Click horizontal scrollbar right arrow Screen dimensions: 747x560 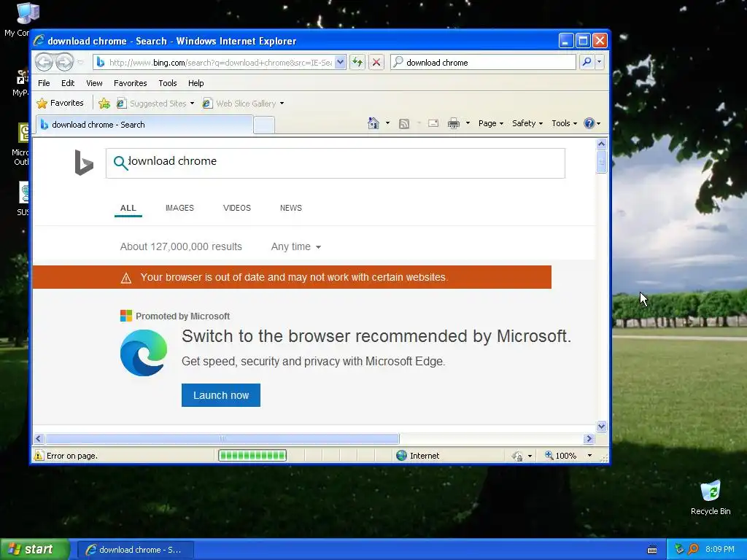point(589,438)
